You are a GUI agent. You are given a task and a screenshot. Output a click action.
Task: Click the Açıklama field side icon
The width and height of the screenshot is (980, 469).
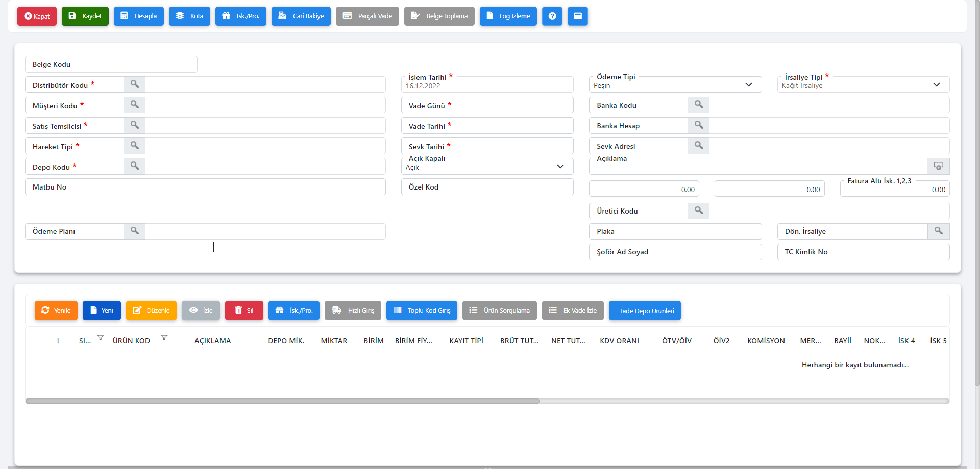point(938,166)
